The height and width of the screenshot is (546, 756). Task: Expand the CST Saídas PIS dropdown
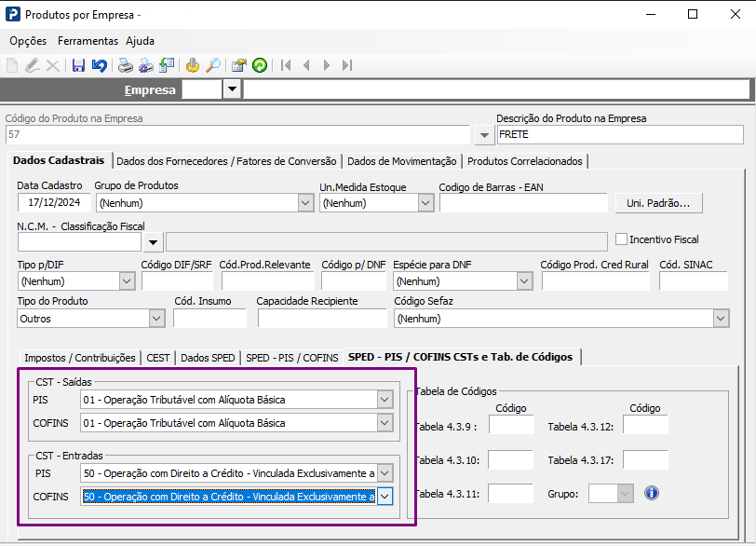point(385,400)
